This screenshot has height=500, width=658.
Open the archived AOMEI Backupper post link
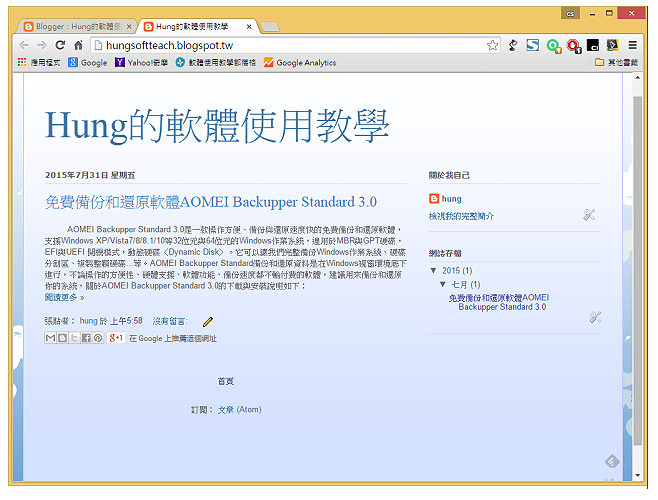point(499,302)
